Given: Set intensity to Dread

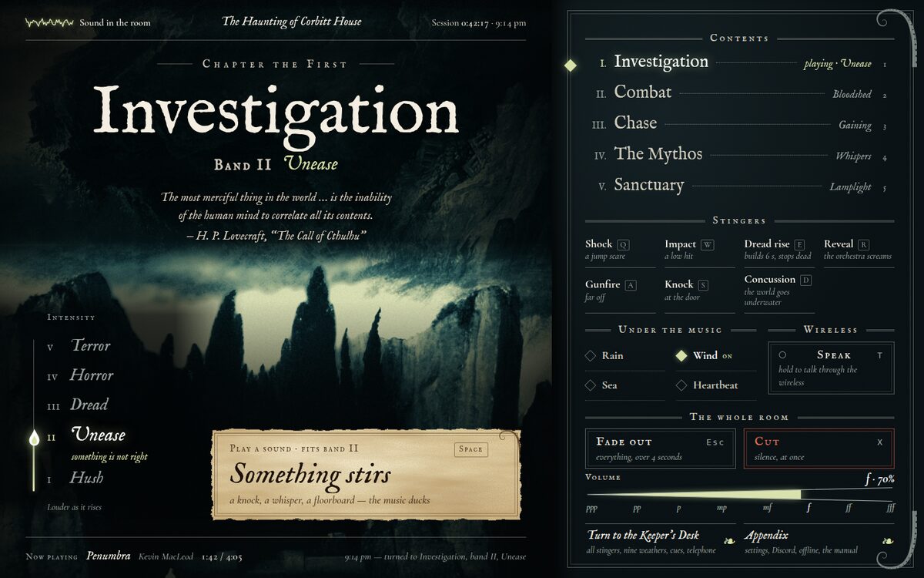Looking at the screenshot, I should 89,405.
